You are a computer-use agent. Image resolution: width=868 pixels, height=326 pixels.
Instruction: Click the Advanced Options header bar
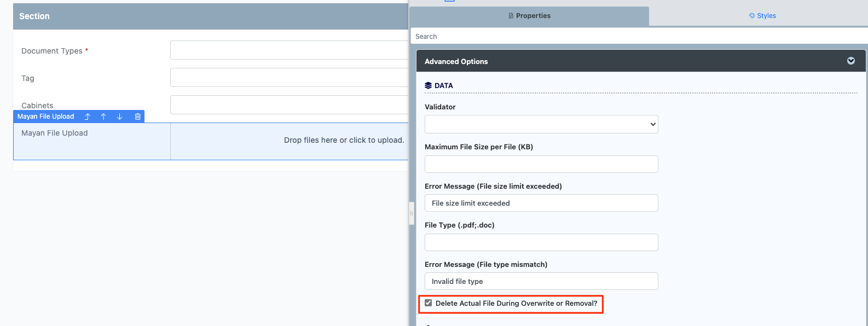(641, 61)
